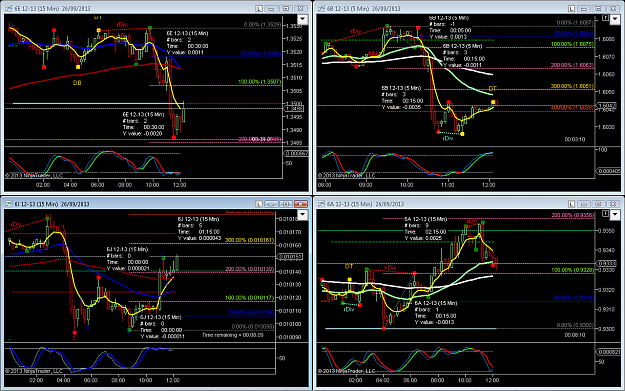Select the ruler text showing Y value 0.0025 on 6A
Image resolution: width=625 pixels, height=391 pixels.
coord(425,229)
